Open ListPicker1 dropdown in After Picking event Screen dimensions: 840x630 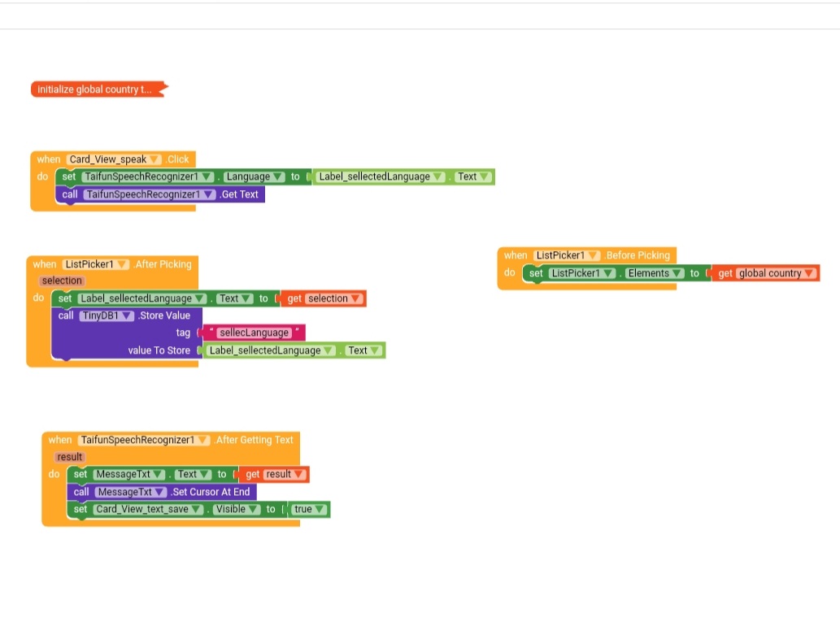[x=95, y=264]
